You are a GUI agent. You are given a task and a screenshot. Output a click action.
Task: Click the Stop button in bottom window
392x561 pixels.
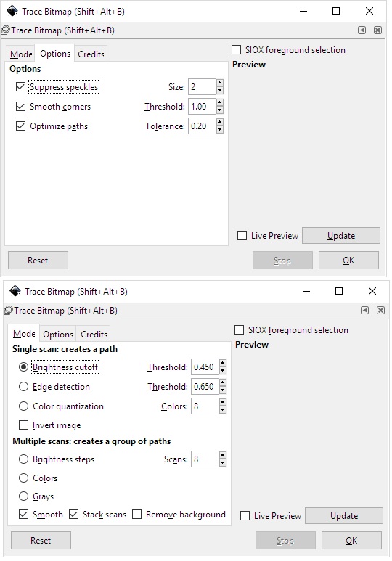[285, 540]
